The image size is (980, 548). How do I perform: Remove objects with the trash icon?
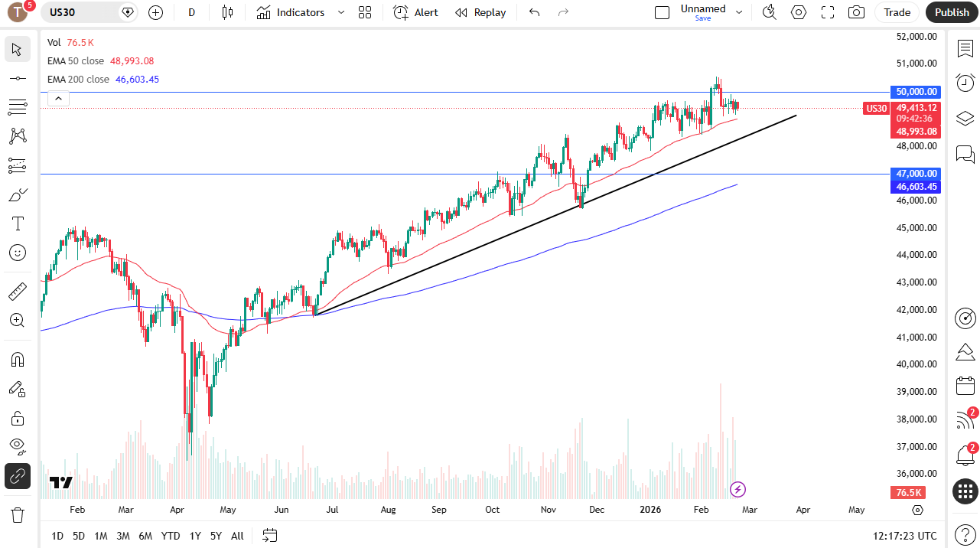(17, 514)
